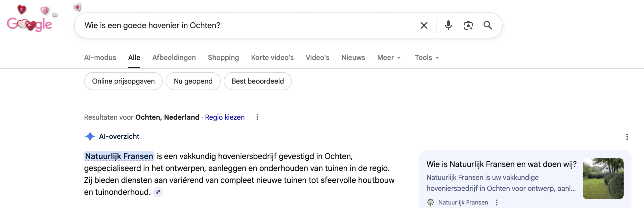Enable the Best beoordeeld filter
Viewport: 644px width, 208px height.
(258, 81)
